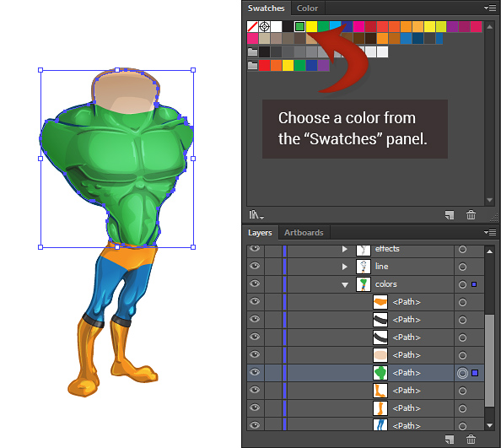Open the Swatches panel flyout menu

click(x=490, y=8)
